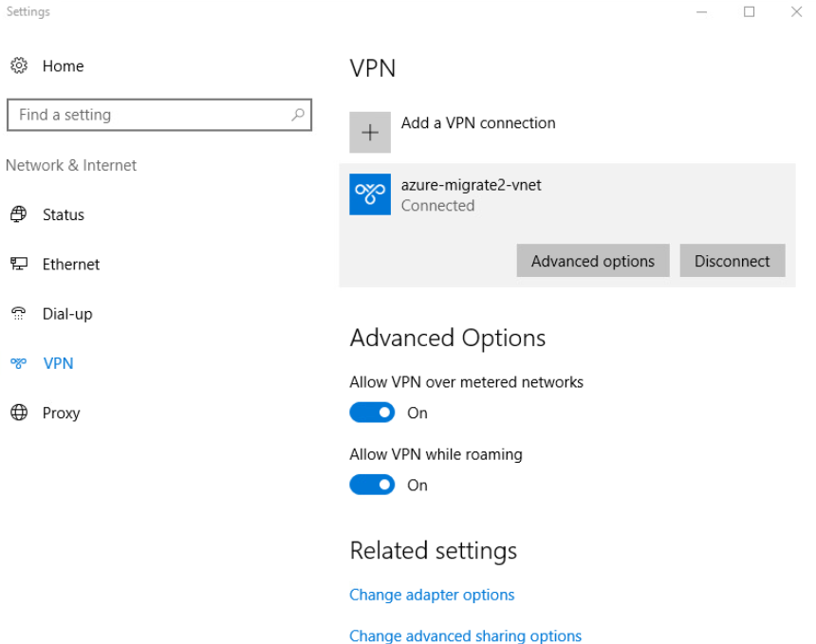
Task: Click the VPN sidebar icon
Action: 19,363
